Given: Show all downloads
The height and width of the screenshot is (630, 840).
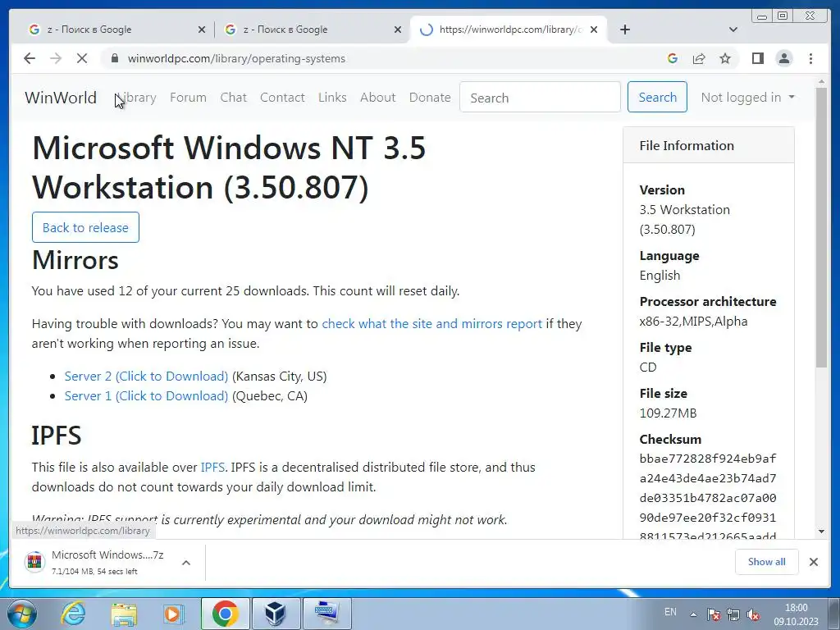Looking at the screenshot, I should coord(767,562).
